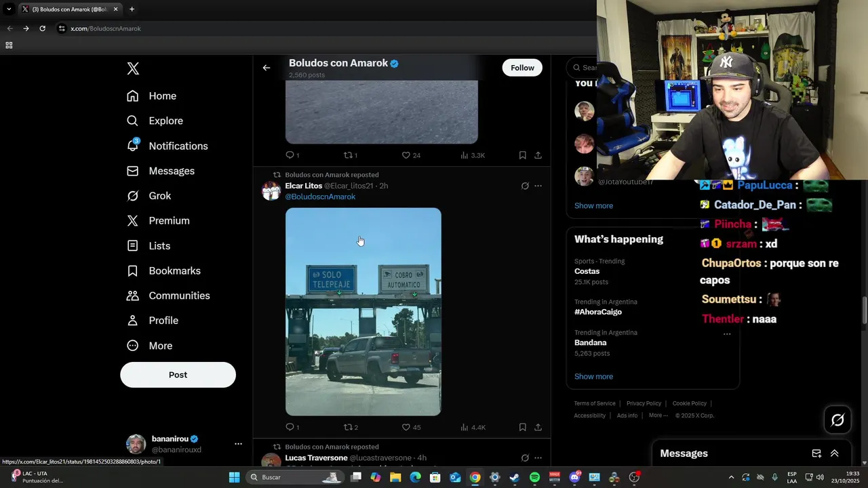Click the Grok icon on Elcar Litos post
Image resolution: width=868 pixels, height=488 pixels.
coord(525,186)
